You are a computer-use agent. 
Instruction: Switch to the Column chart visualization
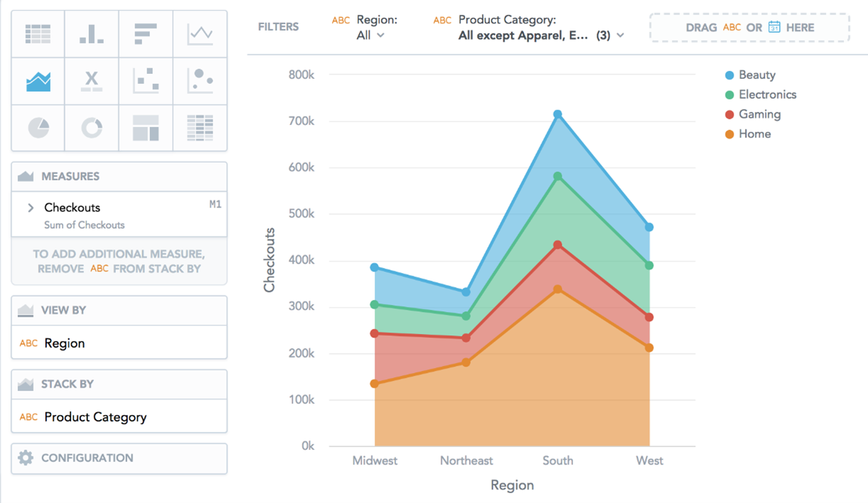[92, 33]
